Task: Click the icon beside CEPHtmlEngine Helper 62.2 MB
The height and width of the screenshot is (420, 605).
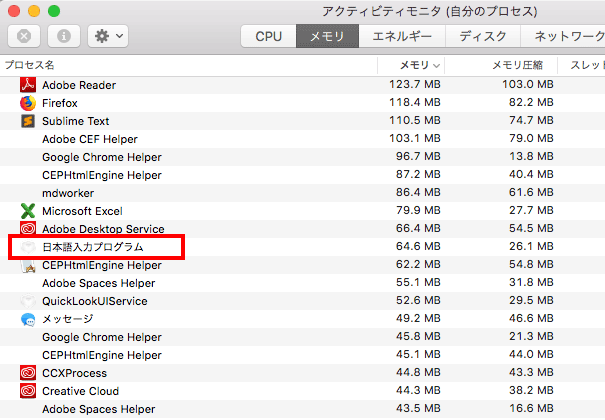Action: point(28,265)
